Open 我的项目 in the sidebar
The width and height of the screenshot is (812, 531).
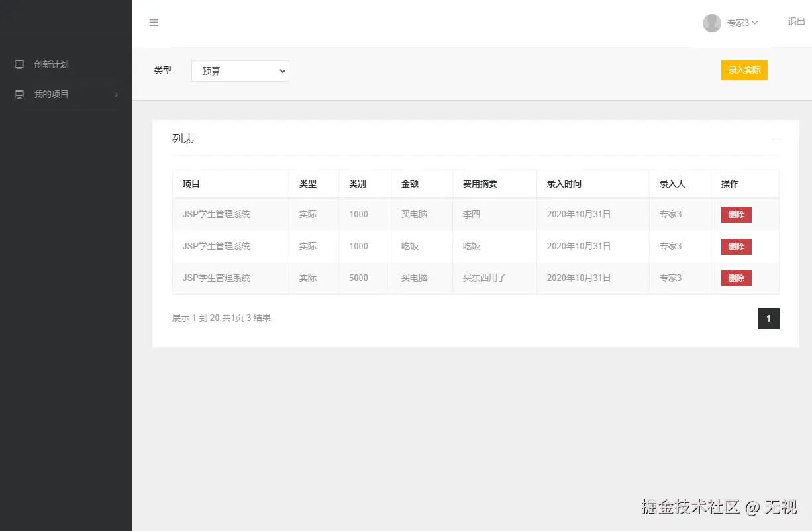tap(52, 94)
